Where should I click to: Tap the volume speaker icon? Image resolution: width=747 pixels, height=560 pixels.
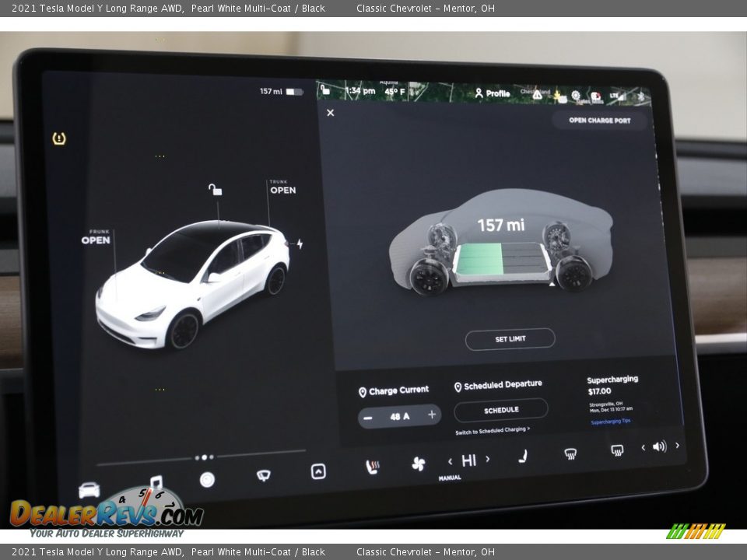pos(660,446)
